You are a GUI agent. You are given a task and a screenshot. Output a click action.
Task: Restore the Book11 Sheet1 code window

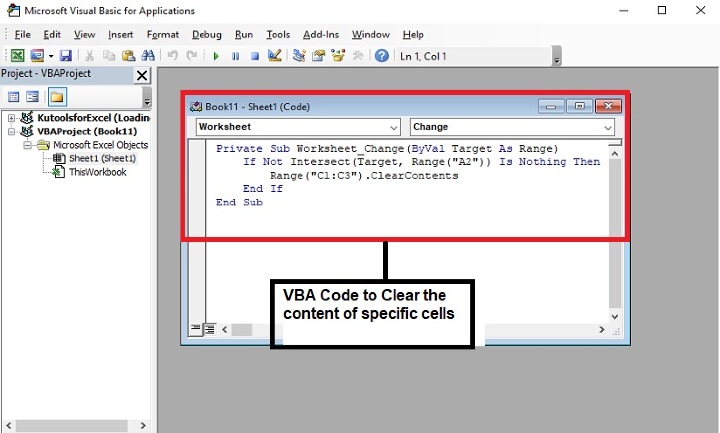(579, 107)
